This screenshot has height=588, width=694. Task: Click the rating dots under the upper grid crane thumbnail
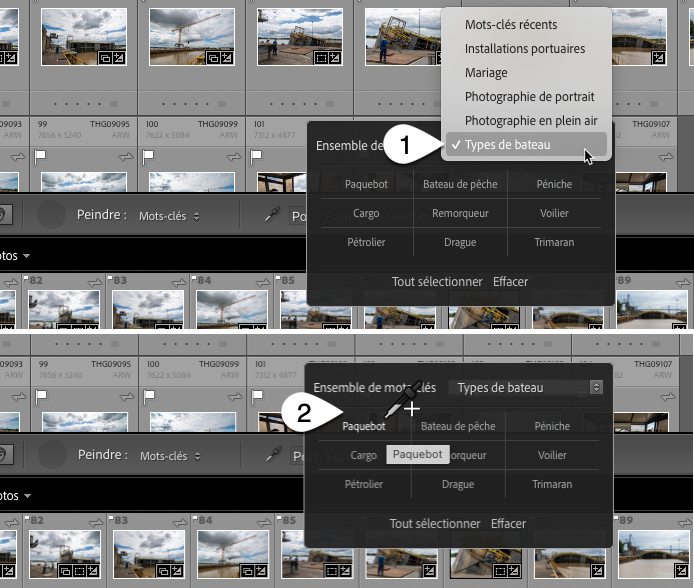click(x=186, y=104)
